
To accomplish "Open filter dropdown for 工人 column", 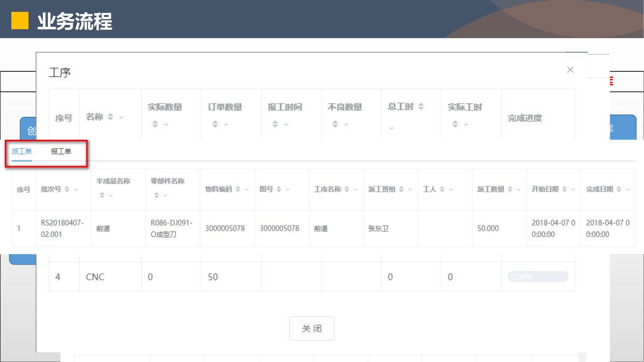I will point(451,189).
